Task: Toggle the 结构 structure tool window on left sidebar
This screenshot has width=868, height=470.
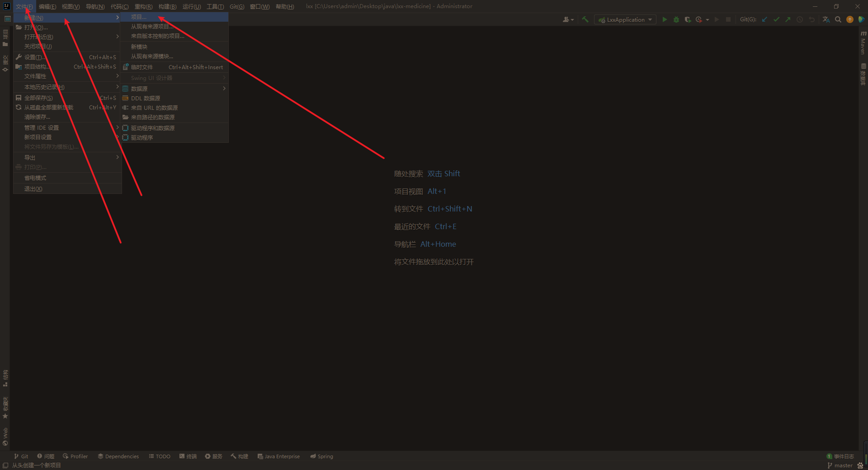Action: click(5, 378)
